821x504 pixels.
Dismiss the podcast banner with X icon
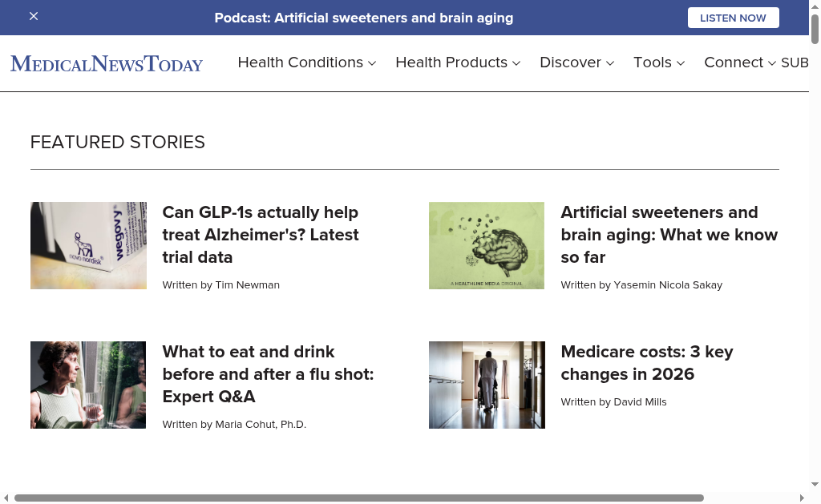(34, 17)
